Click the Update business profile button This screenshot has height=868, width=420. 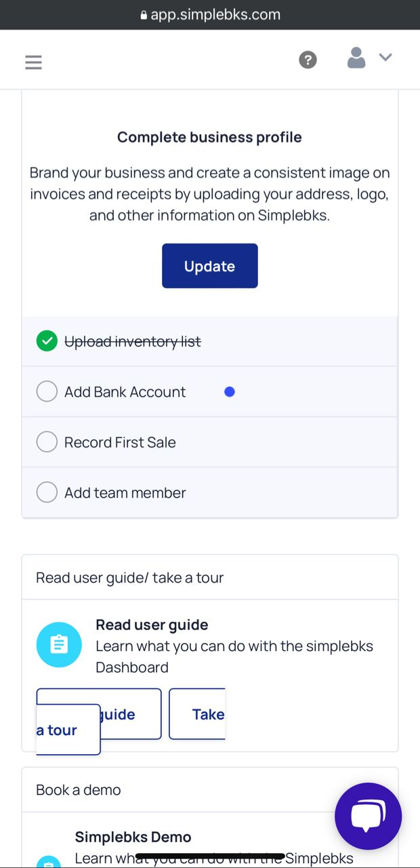tap(210, 266)
